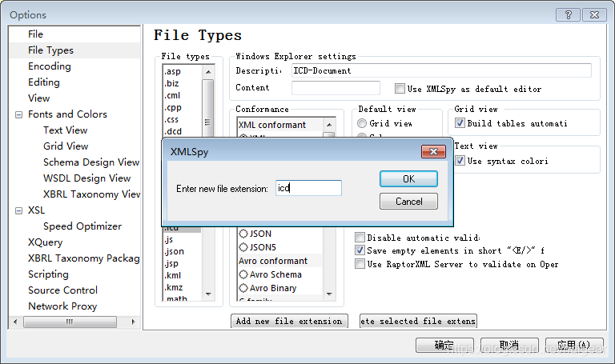The width and height of the screenshot is (615, 364).
Task: Select the .asp file type
Action: coord(173,72)
